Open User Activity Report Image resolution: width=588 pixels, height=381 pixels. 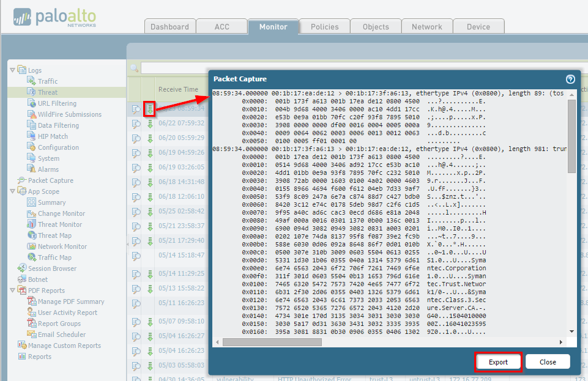click(x=67, y=313)
